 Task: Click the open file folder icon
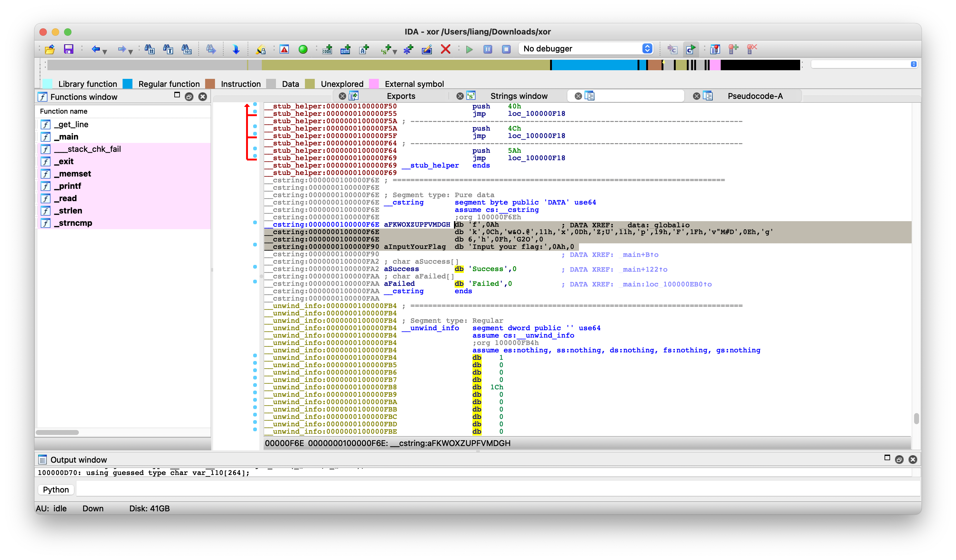pos(50,49)
